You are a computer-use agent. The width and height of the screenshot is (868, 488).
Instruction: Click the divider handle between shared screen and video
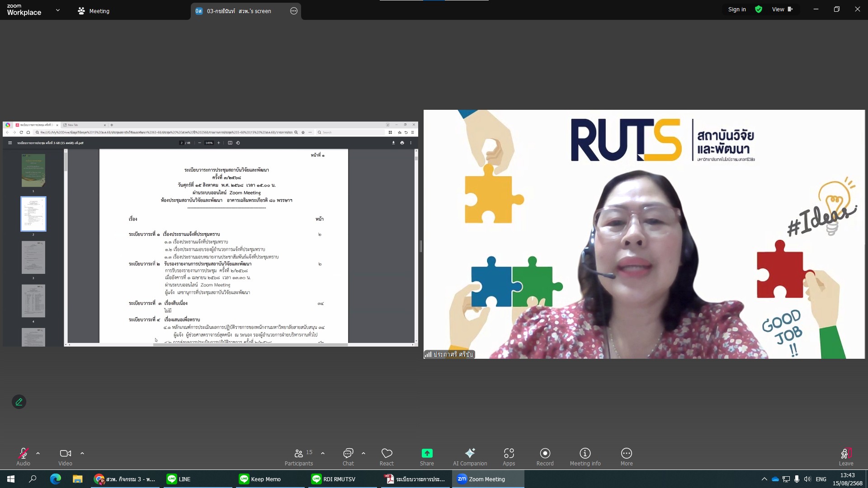point(421,246)
